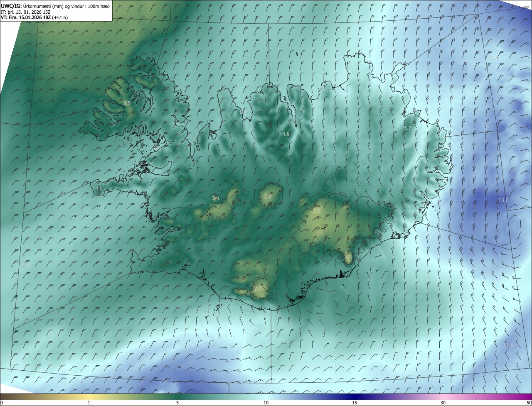Click the legend tick label 15
The width and height of the screenshot is (532, 406).
355,403
